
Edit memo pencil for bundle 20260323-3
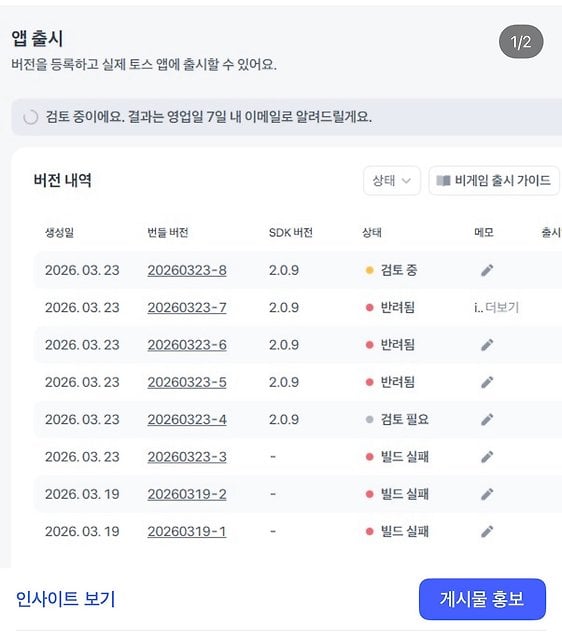[x=487, y=457]
